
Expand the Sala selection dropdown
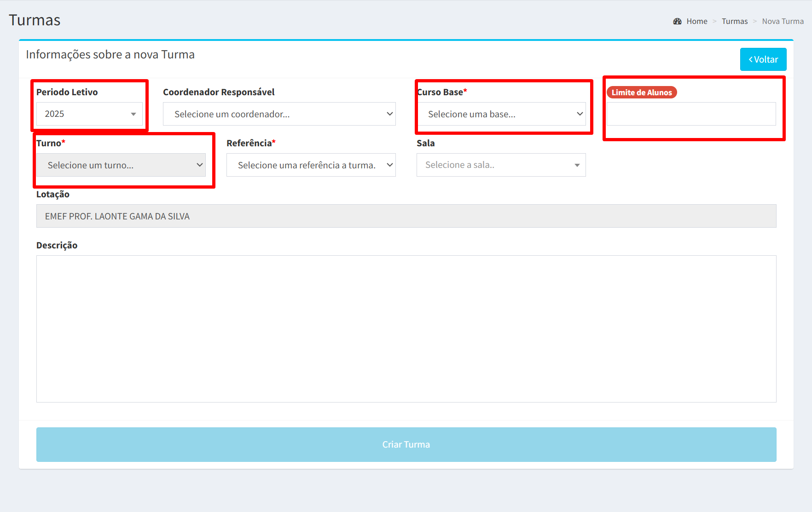[x=501, y=165]
